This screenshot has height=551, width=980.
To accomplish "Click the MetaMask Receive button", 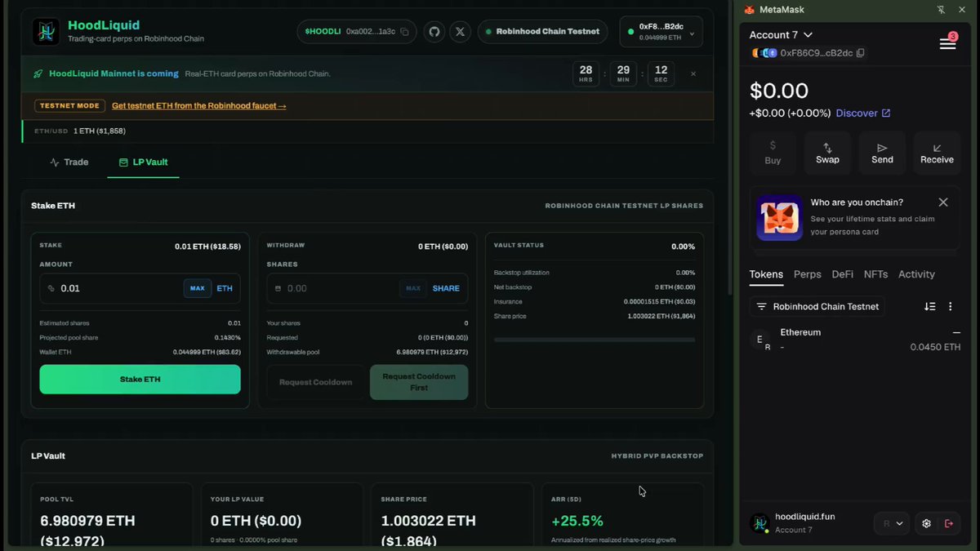I will point(937,153).
